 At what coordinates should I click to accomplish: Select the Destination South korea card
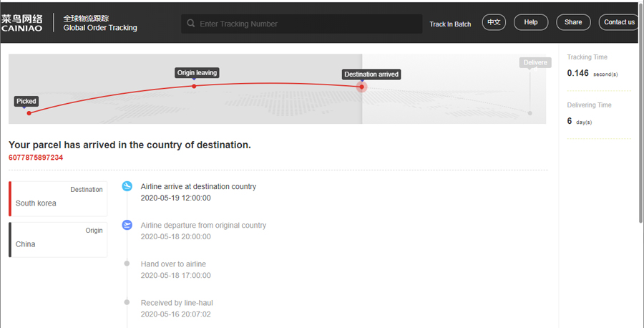58,198
